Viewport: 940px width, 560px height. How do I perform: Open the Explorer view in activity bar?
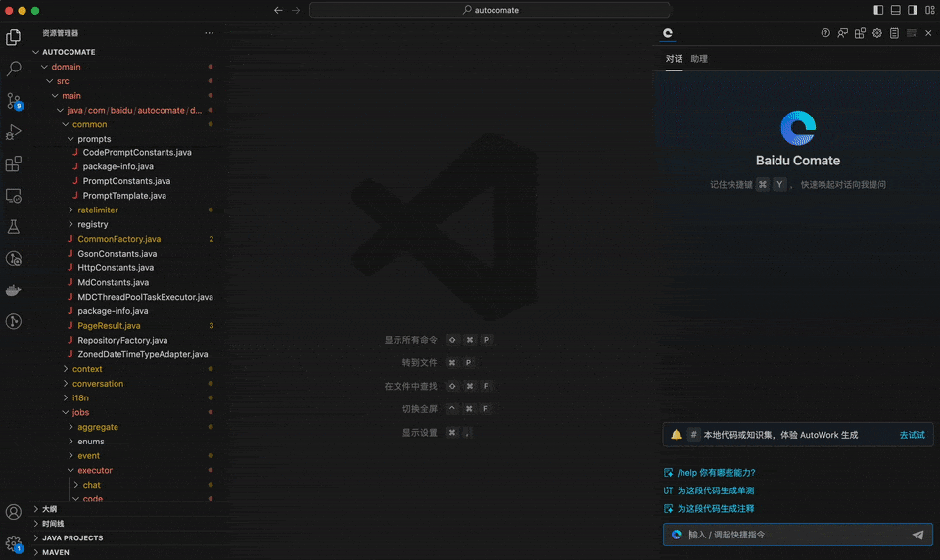[x=13, y=37]
